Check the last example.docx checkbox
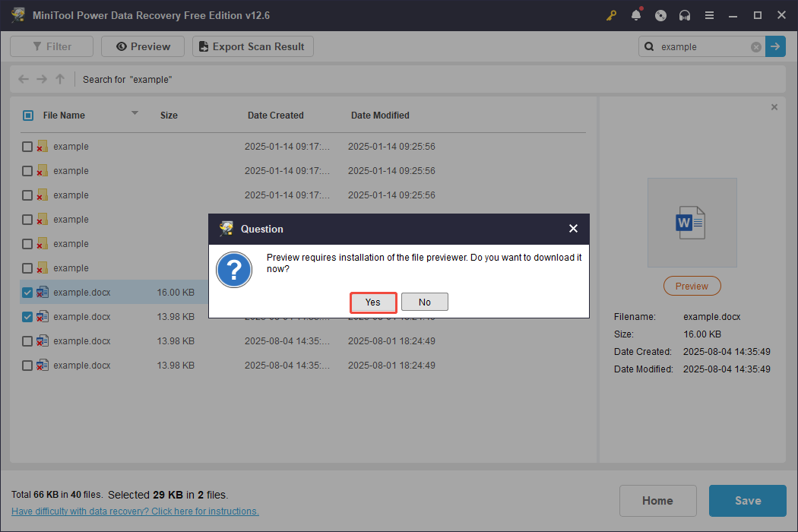The width and height of the screenshot is (798, 532). click(27, 366)
